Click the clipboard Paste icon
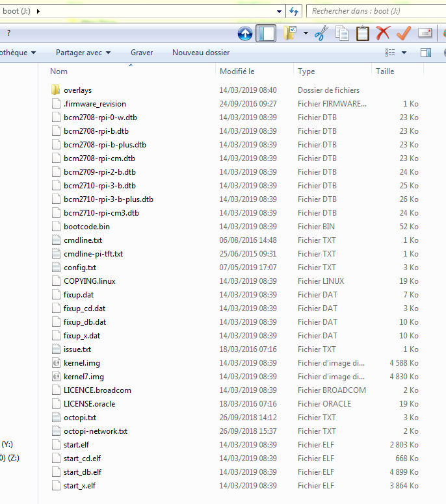446x504 pixels. pos(363,33)
